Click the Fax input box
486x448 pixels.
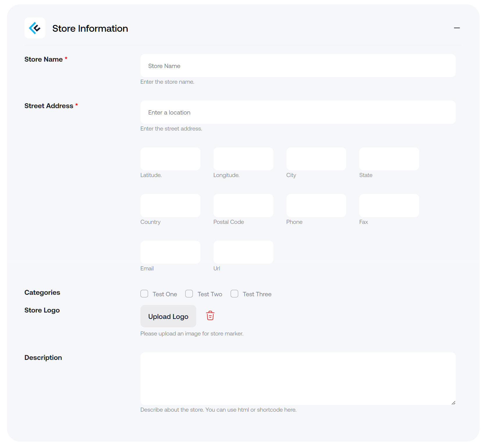point(389,206)
